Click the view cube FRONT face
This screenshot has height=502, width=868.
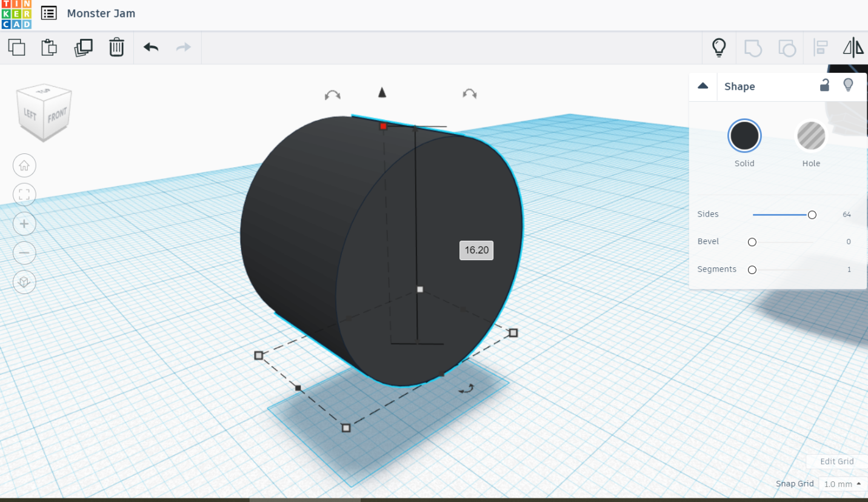58,115
